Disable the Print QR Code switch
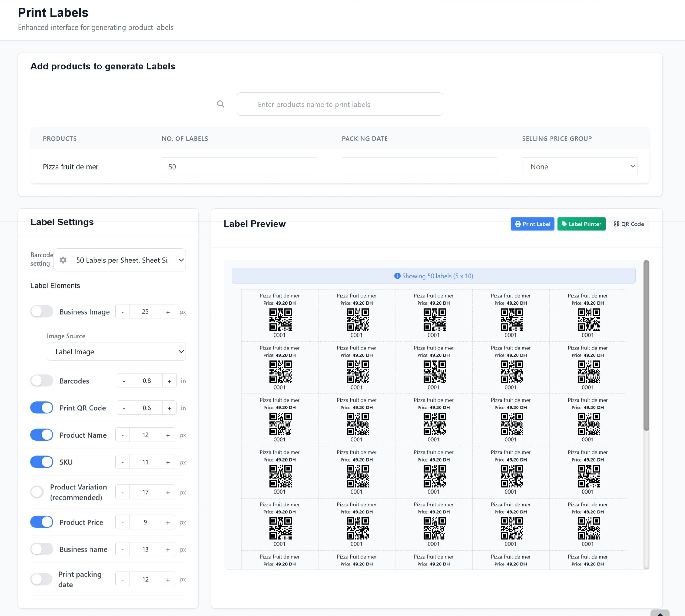 point(42,408)
